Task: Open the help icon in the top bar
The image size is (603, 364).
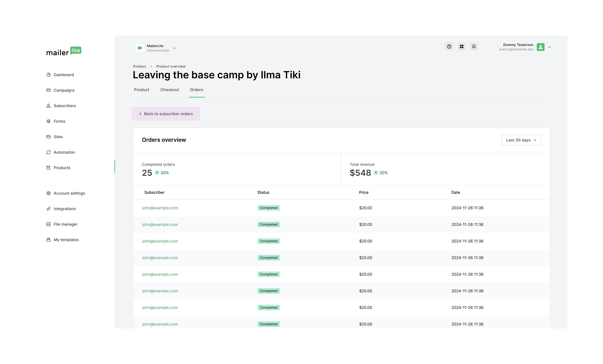Action: pos(449,47)
